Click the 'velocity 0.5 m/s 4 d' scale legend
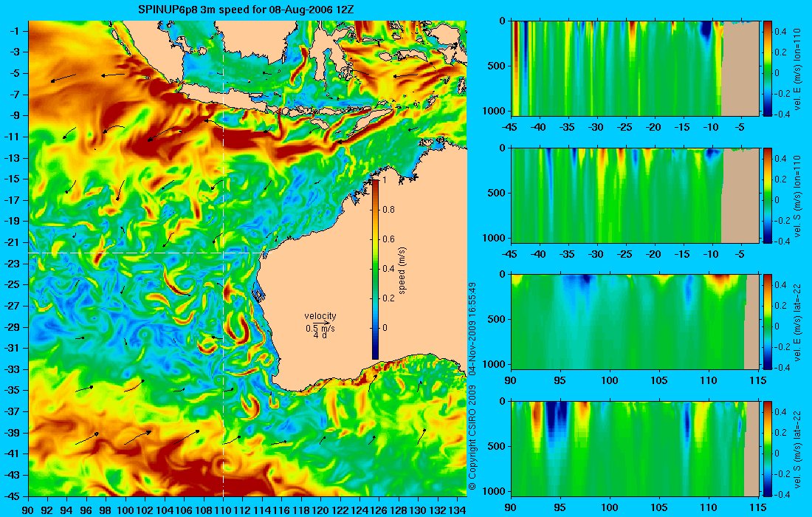The width and height of the screenshot is (812, 517). (x=320, y=325)
